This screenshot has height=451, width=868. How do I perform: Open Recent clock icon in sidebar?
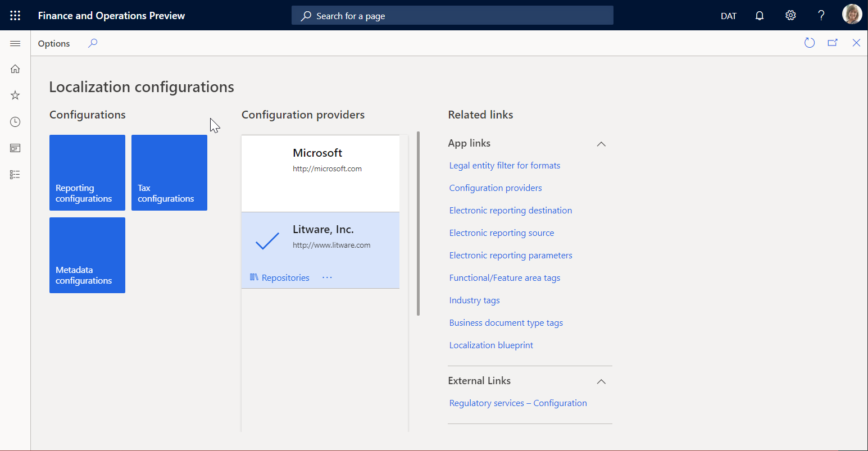[x=15, y=122]
